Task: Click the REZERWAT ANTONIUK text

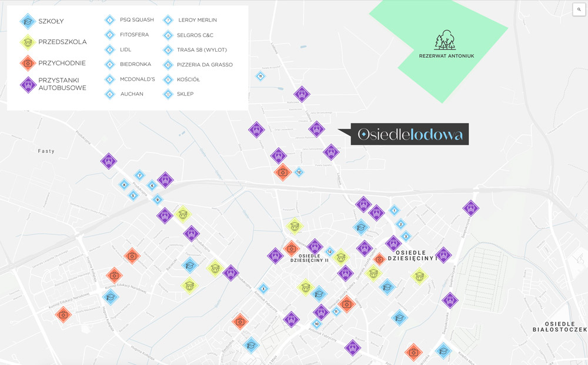Action: [446, 56]
